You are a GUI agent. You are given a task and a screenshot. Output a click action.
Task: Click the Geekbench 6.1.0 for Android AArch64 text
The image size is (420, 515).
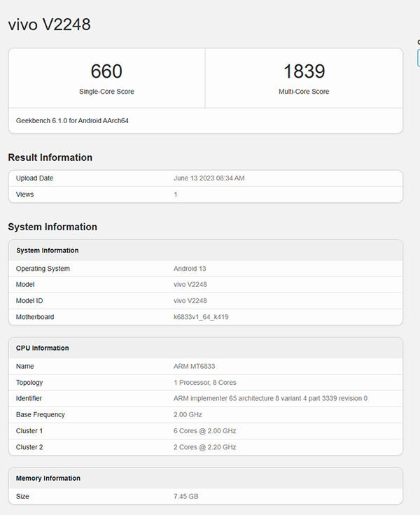pyautogui.click(x=72, y=120)
